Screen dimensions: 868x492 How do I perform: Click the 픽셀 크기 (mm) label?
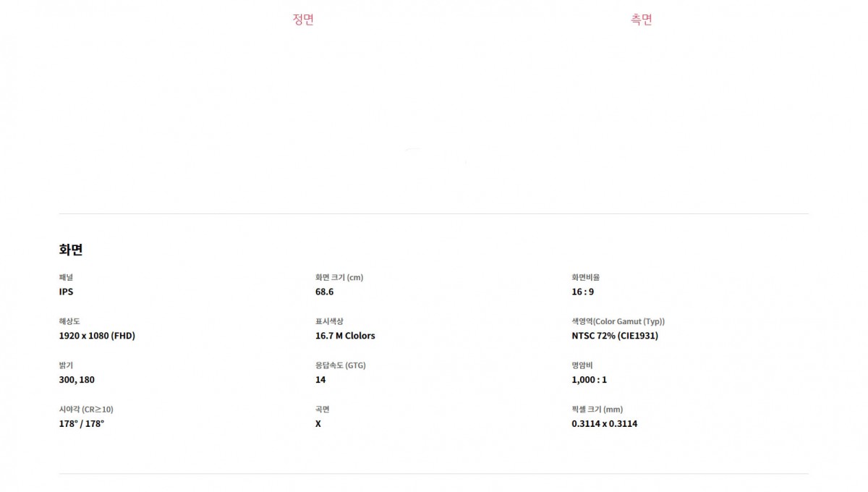[x=597, y=410]
